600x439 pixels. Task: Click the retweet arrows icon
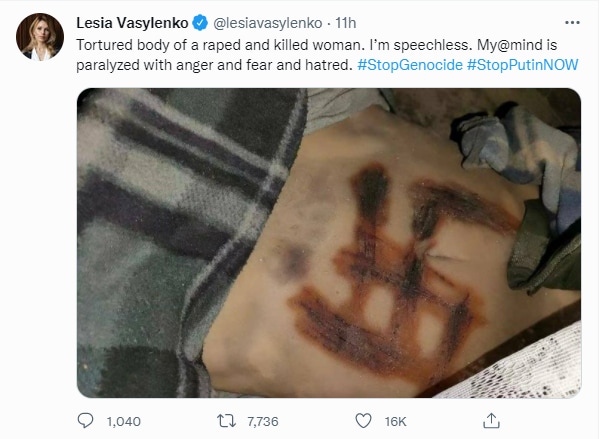pyautogui.click(x=226, y=421)
